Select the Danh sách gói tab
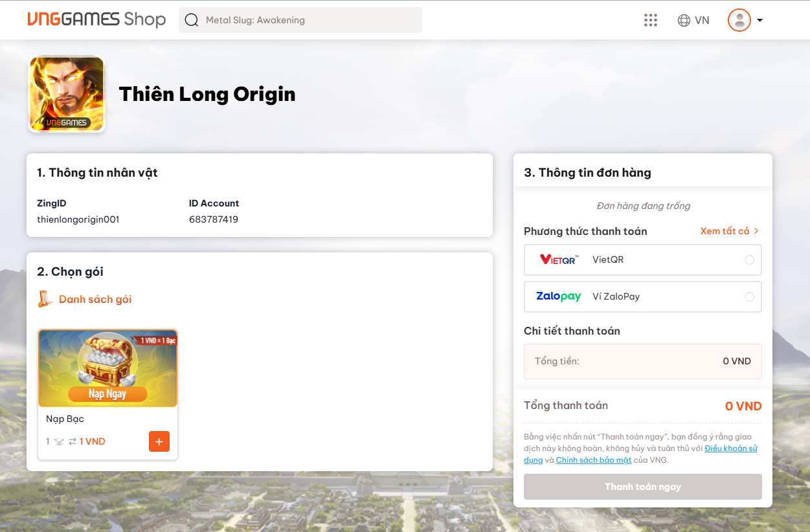 [95, 299]
